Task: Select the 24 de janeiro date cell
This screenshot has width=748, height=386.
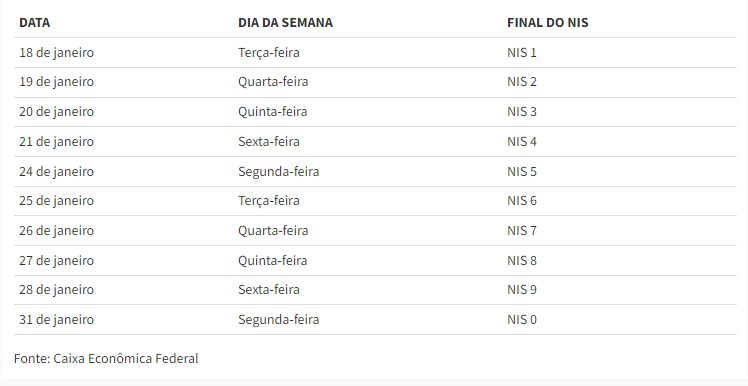Action: tap(56, 172)
